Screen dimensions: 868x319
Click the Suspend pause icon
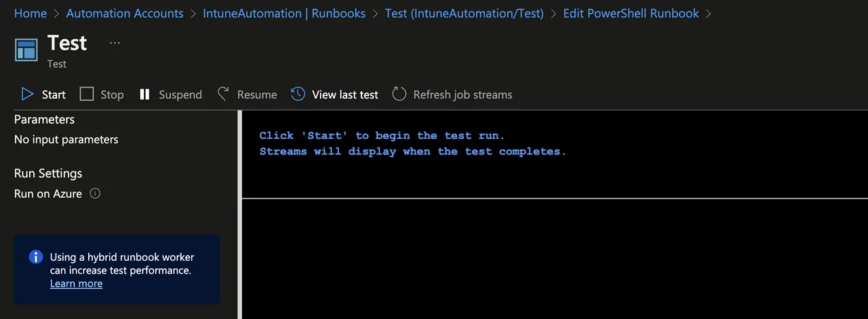tap(144, 94)
